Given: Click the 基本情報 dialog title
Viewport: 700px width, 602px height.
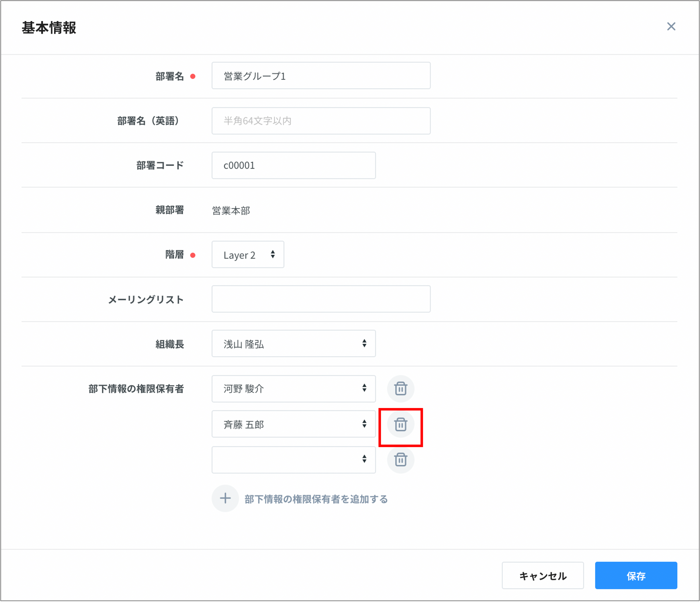Looking at the screenshot, I should click(49, 28).
